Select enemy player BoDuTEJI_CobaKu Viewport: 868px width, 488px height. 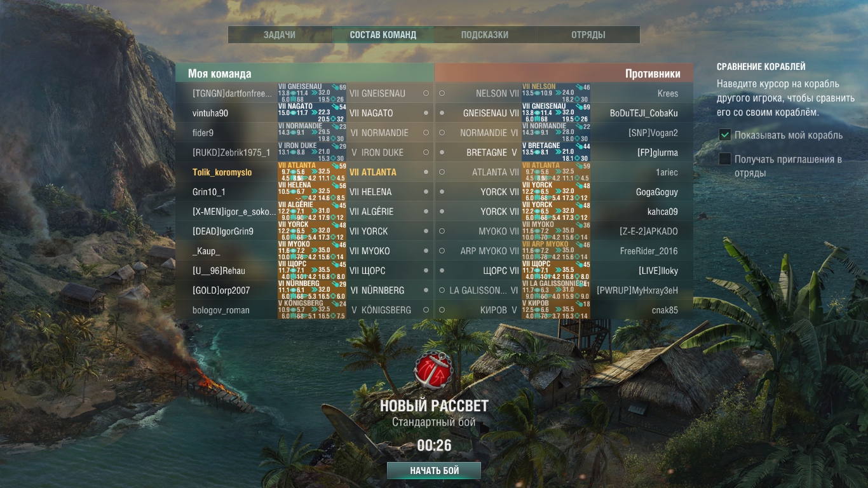[x=644, y=113]
